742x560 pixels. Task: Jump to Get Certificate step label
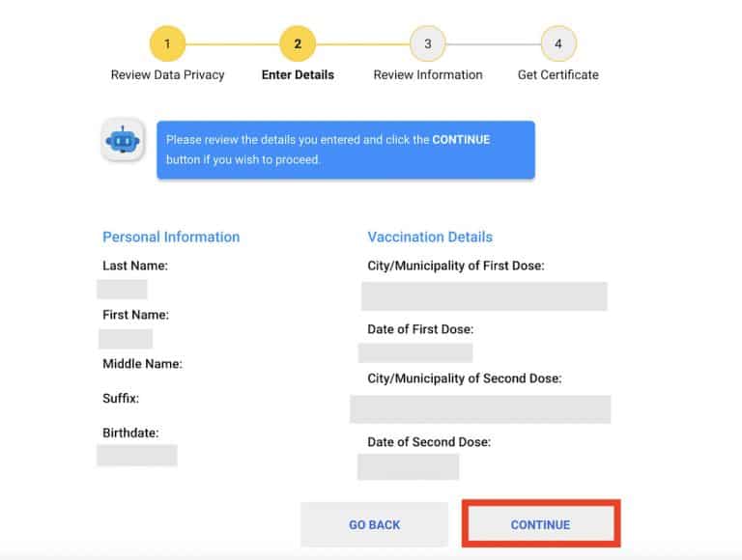click(x=558, y=74)
